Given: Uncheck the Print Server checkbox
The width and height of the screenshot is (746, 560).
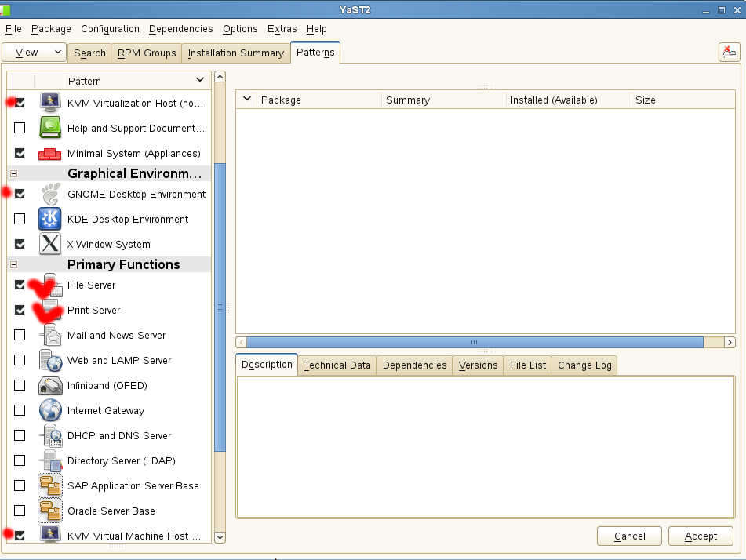Looking at the screenshot, I should [20, 310].
